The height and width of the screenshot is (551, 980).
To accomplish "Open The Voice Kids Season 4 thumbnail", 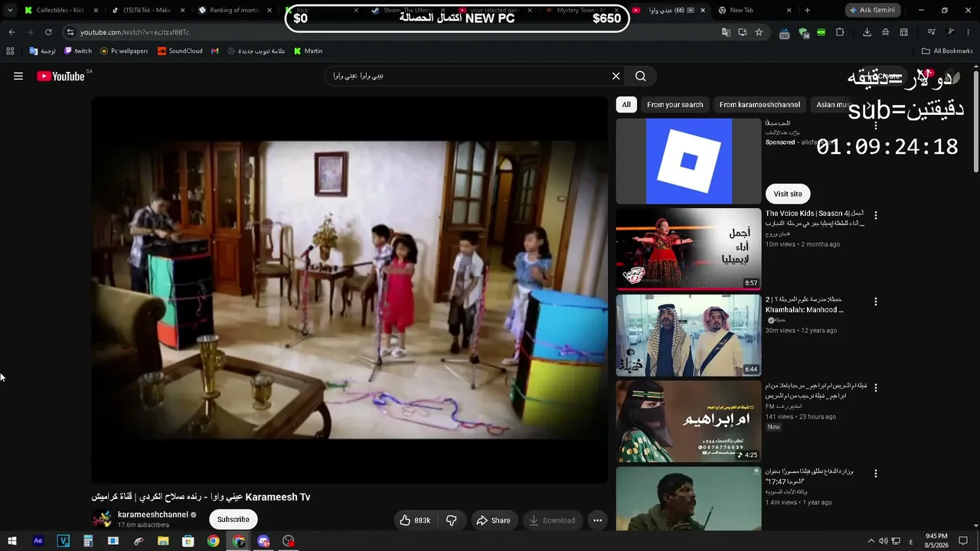I will (689, 249).
